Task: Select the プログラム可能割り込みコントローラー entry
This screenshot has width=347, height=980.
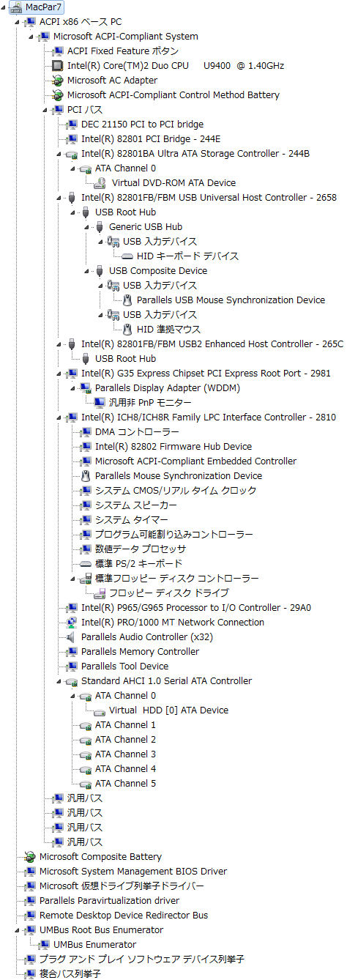Action: pyautogui.click(x=174, y=535)
